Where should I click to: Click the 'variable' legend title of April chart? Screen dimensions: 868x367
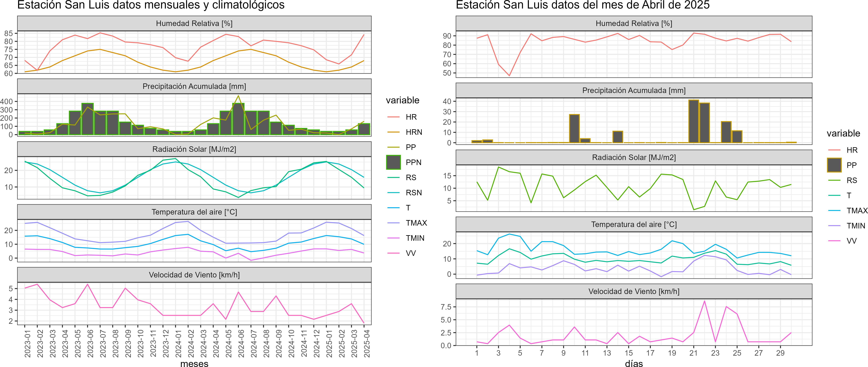(843, 133)
